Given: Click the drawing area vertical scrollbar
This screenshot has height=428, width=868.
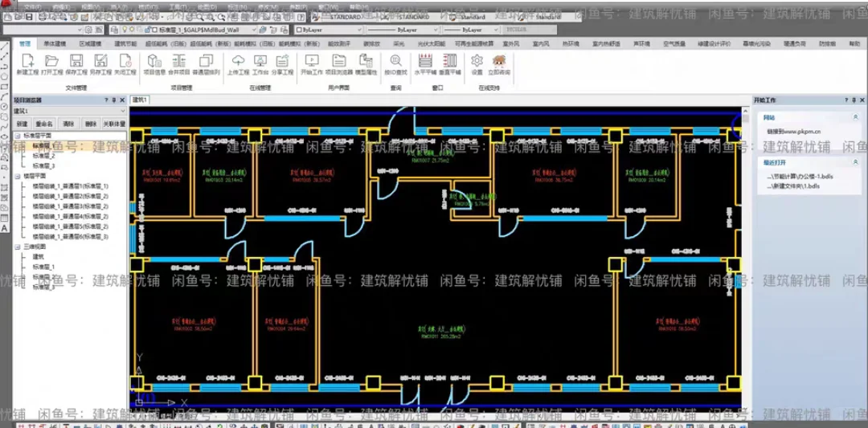Looking at the screenshot, I should pyautogui.click(x=746, y=259).
